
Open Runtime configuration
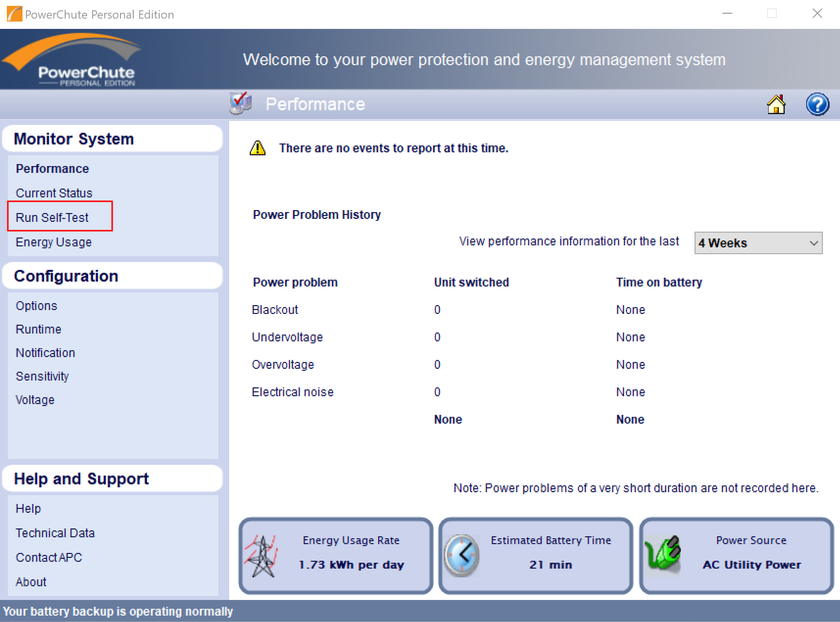[x=38, y=329]
